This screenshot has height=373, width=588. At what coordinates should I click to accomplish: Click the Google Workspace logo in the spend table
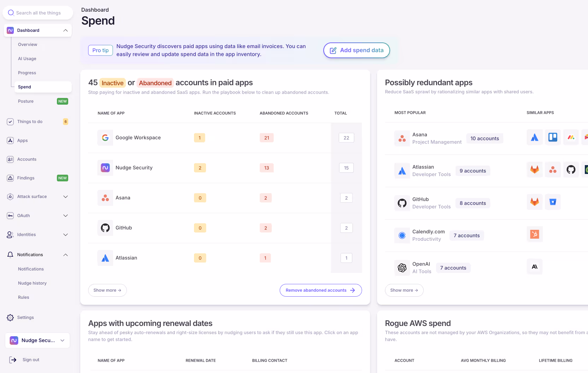(x=105, y=138)
